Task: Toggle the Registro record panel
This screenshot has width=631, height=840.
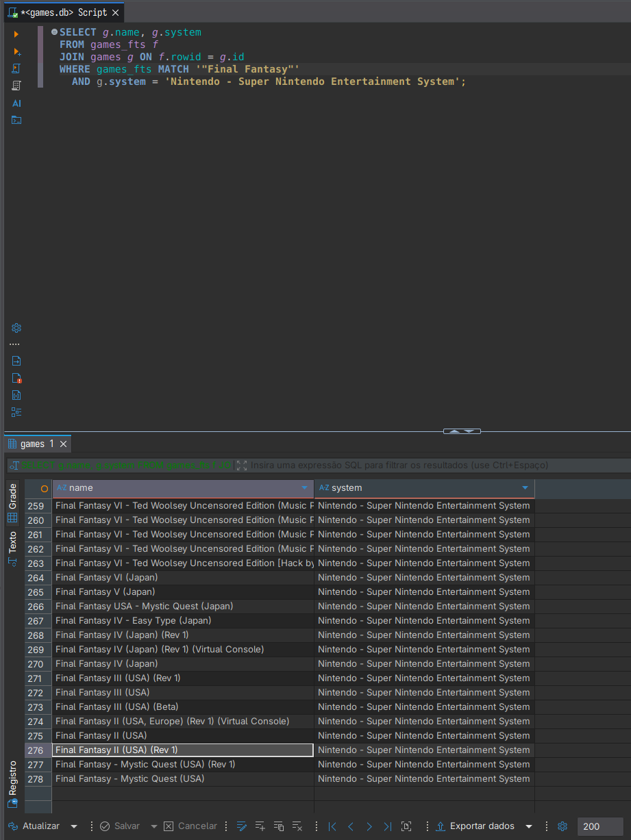Action: pos(12,784)
